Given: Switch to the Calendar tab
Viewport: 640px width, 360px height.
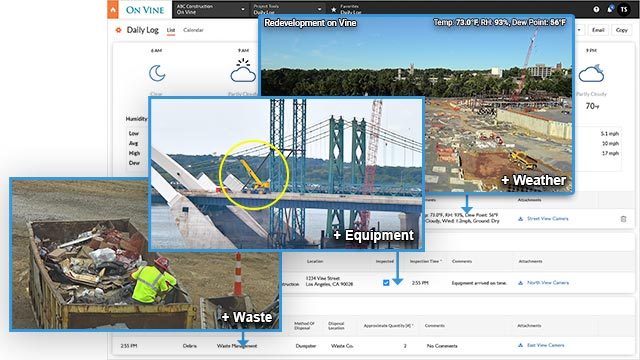Looking at the screenshot, I should 193,30.
